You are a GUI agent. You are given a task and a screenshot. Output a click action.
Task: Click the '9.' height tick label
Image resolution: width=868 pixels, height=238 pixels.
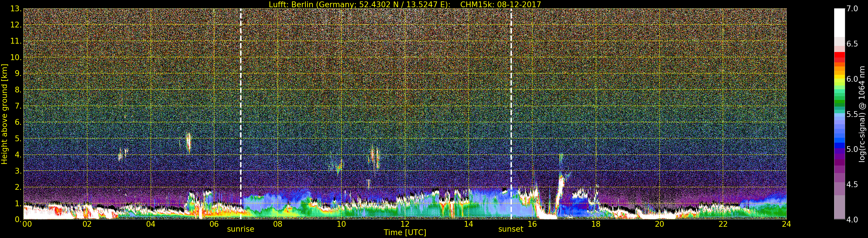(x=18, y=73)
